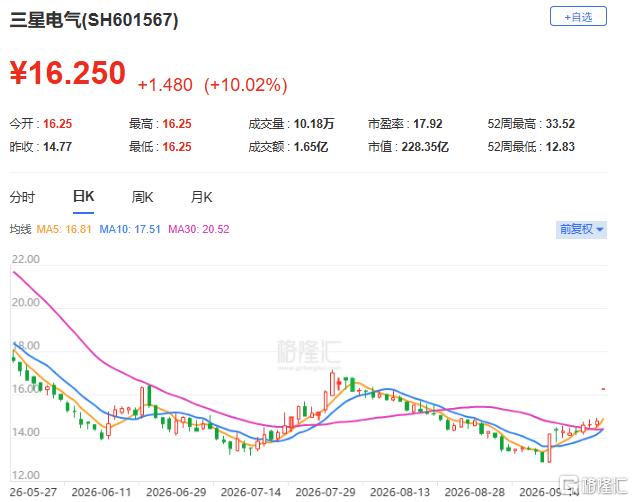Select the 日K chart tab
634x502 pixels.
pyautogui.click(x=83, y=196)
